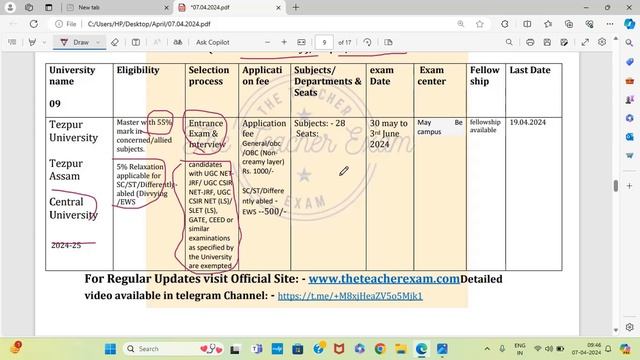The height and width of the screenshot is (360, 640).
Task: Open the Favorites list
Action: coord(548,24)
